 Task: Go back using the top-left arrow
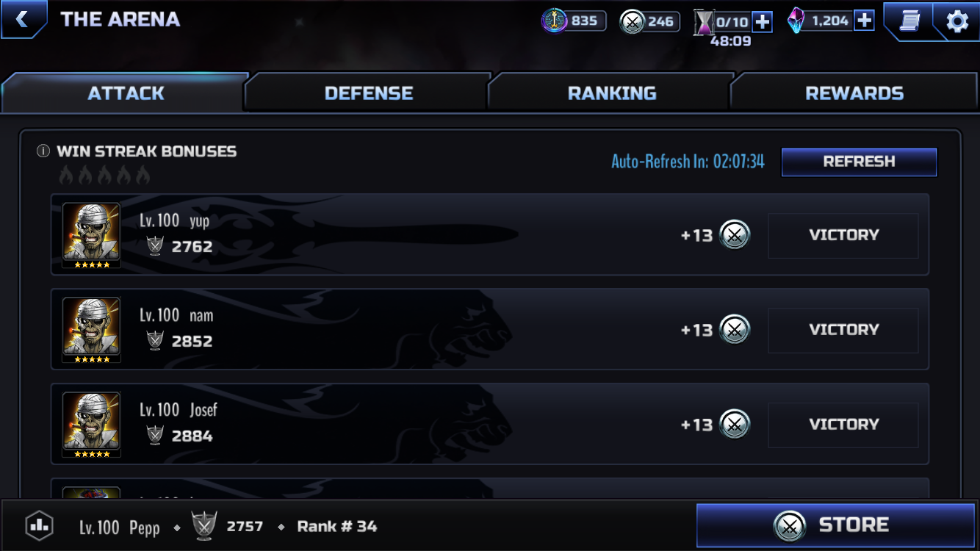click(x=23, y=19)
